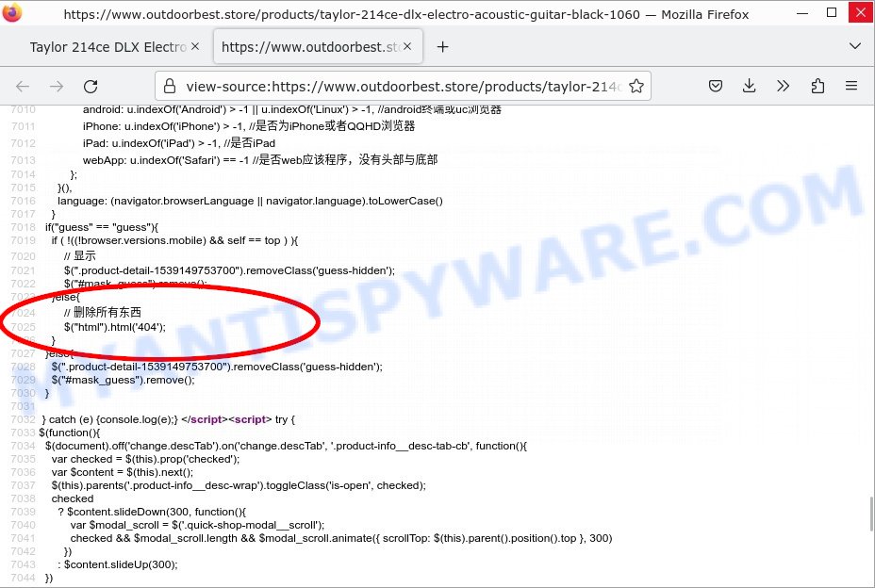Click line number 7025

[x=23, y=327]
